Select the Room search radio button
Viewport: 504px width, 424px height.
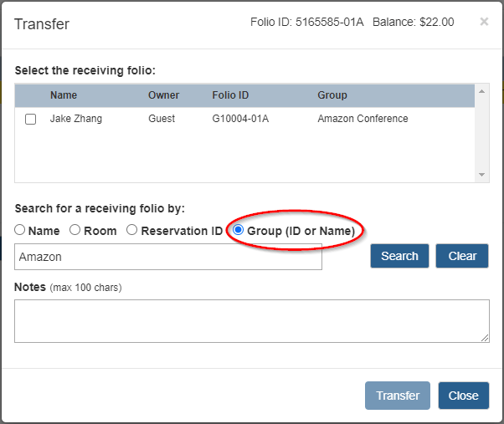(x=75, y=230)
